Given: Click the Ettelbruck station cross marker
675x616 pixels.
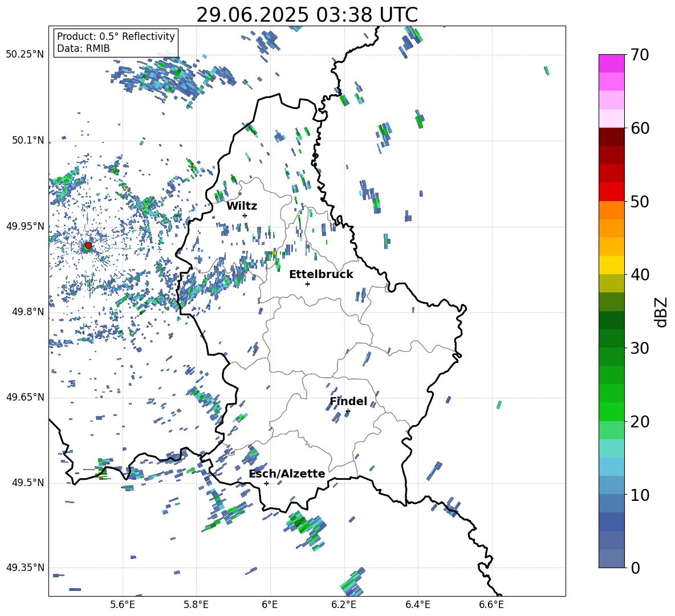Looking at the screenshot, I should pos(307,284).
